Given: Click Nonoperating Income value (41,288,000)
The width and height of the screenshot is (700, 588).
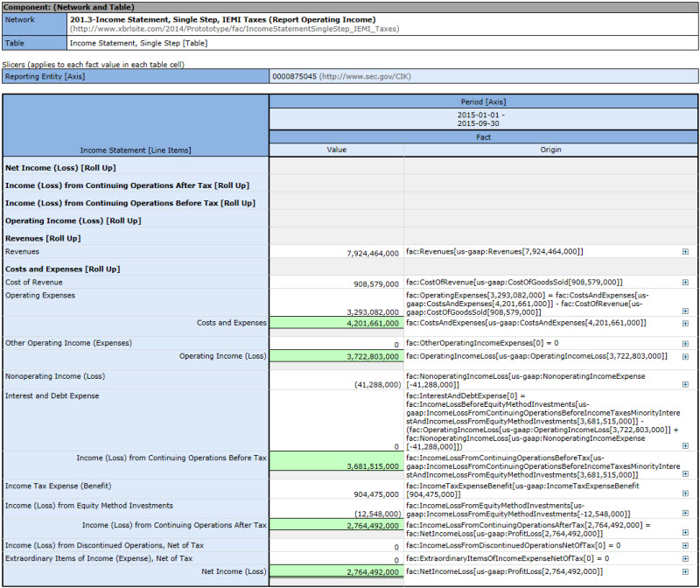Looking at the screenshot, I should (378, 385).
